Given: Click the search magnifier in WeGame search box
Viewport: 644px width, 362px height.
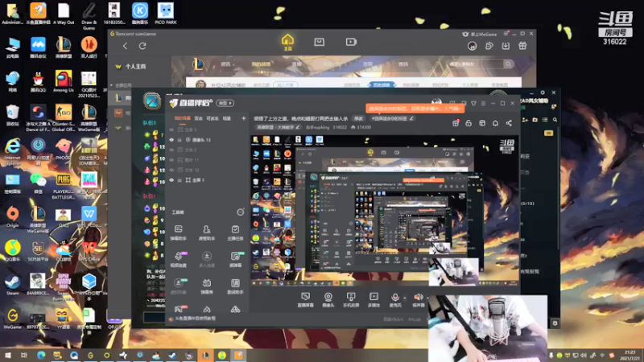Looking at the screenshot, I should tap(509, 64).
